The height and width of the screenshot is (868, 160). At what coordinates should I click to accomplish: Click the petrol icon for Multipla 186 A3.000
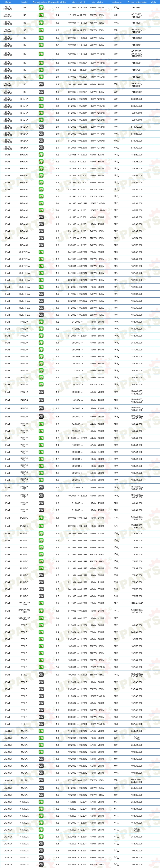point(41,252)
